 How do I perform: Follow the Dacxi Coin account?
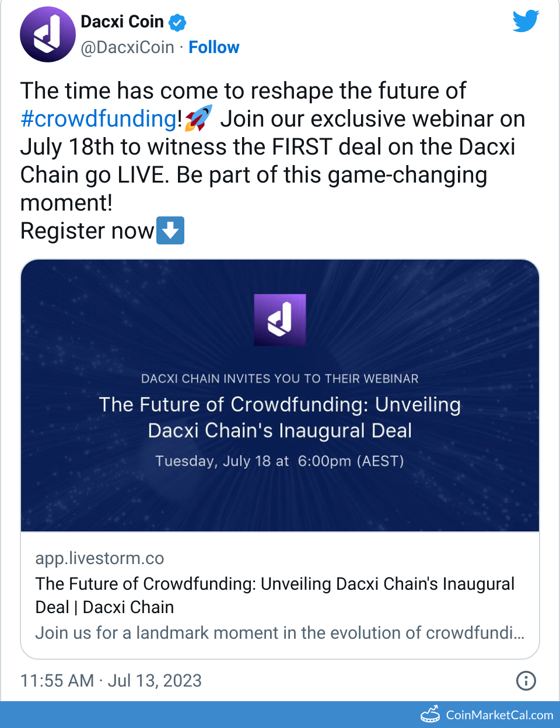[x=213, y=47]
